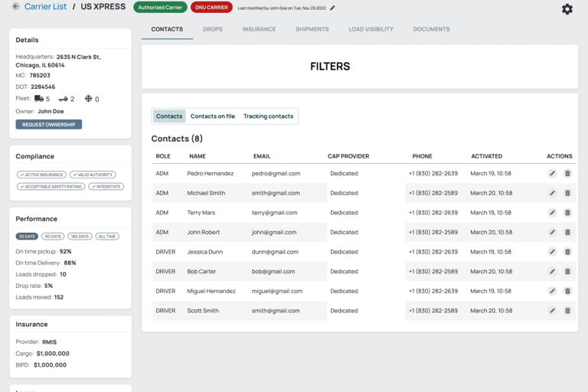Sort contacts by the PHONE column header
Viewport: 588px width, 392px height.
(423, 156)
